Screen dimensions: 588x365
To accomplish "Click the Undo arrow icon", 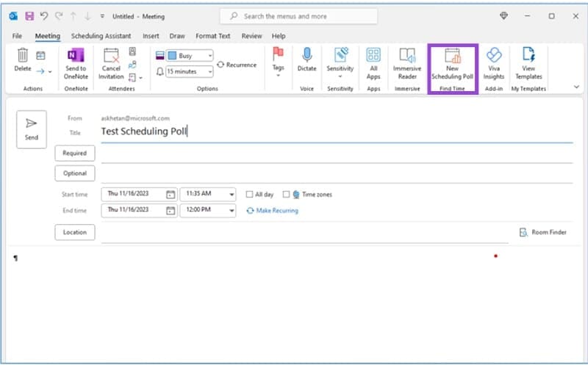I will 44,16.
